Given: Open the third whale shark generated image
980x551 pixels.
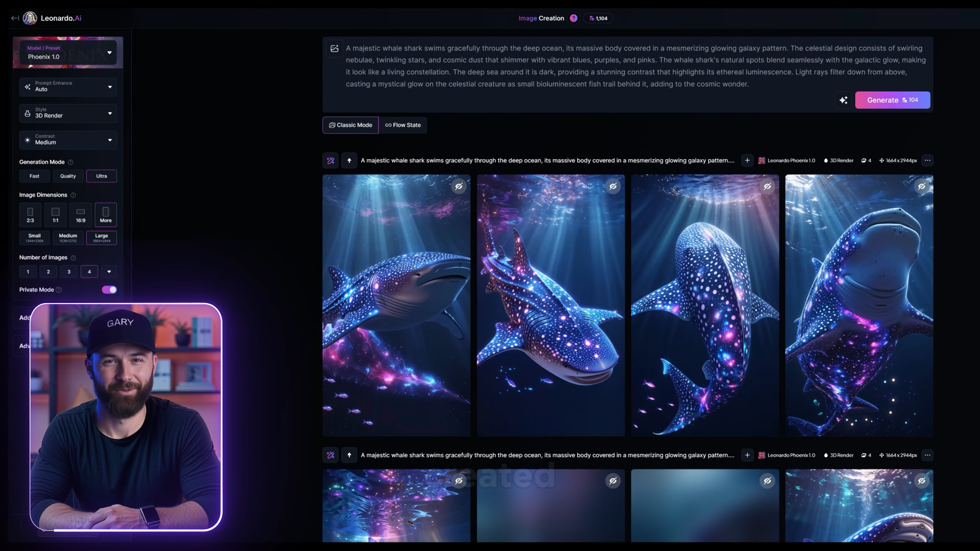Looking at the screenshot, I should tap(705, 305).
